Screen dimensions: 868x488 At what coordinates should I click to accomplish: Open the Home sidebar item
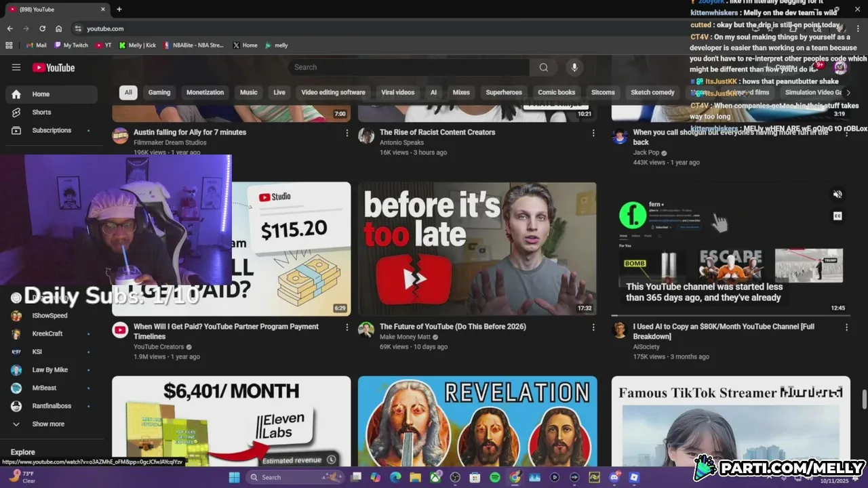coord(52,94)
